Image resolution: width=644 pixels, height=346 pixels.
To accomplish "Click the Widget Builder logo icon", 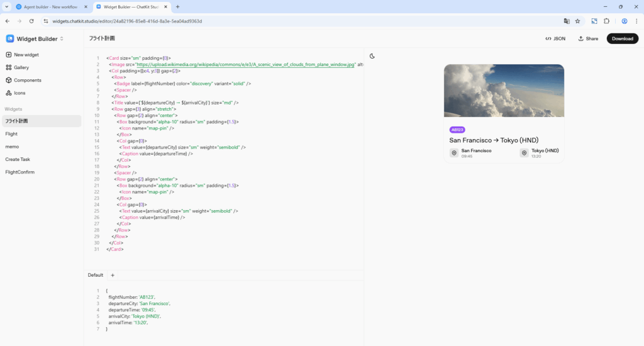I will (10, 38).
